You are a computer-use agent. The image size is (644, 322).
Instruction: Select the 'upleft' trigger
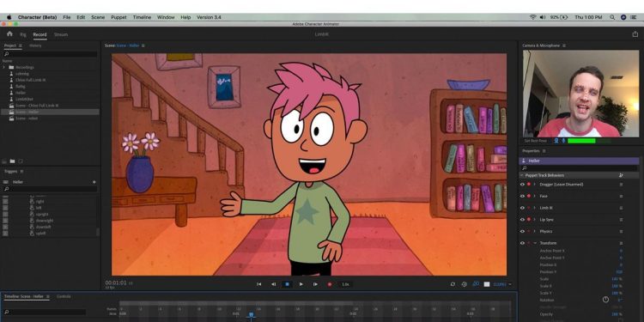coord(40,234)
